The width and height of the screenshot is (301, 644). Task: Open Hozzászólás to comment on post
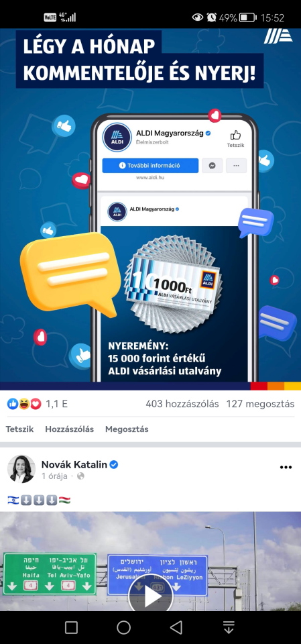coord(70,429)
